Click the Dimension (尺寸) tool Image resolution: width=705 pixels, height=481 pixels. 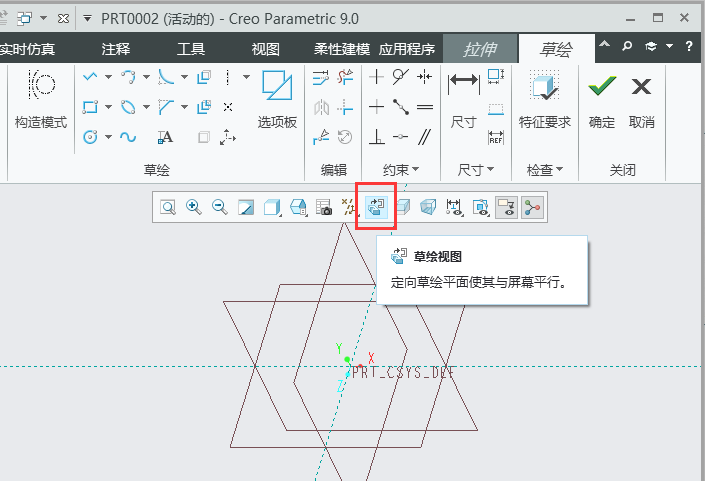[x=463, y=98]
